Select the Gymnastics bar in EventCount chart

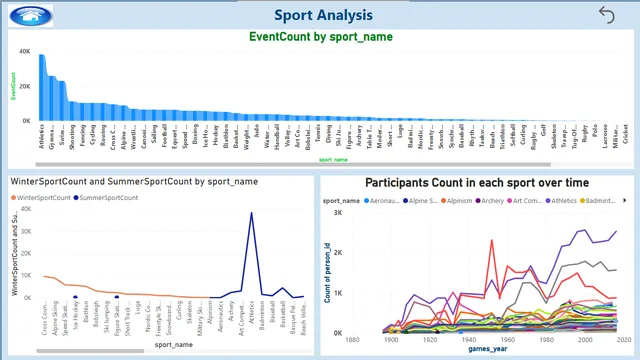point(52,98)
